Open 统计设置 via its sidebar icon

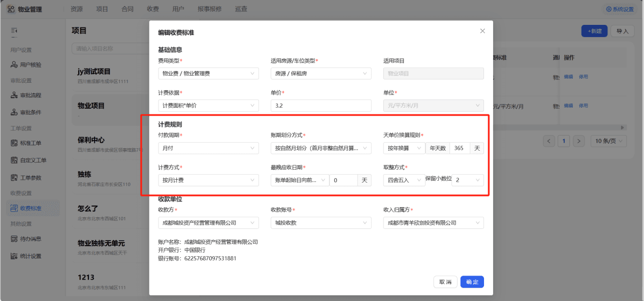coord(14,256)
